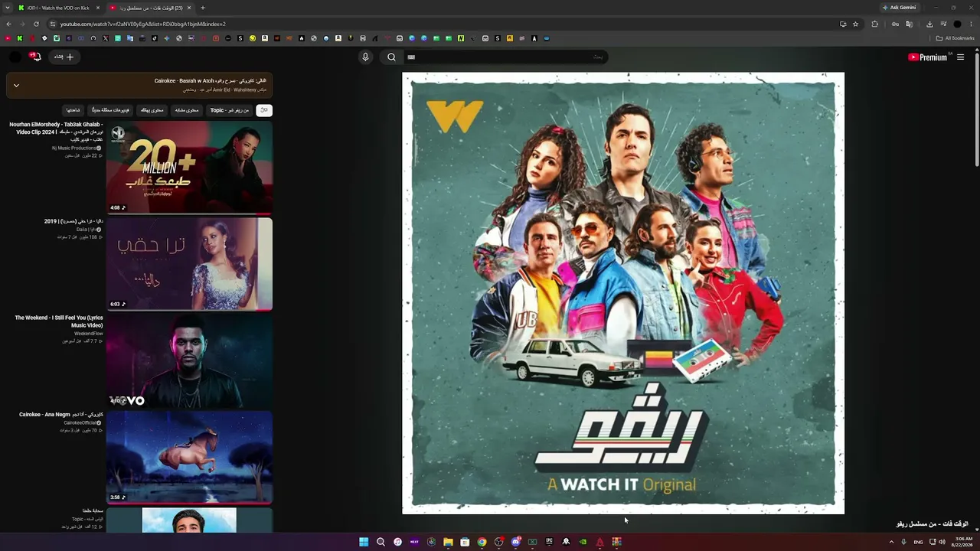Open File Explorer from the taskbar
This screenshot has width=980, height=551.
(x=448, y=542)
